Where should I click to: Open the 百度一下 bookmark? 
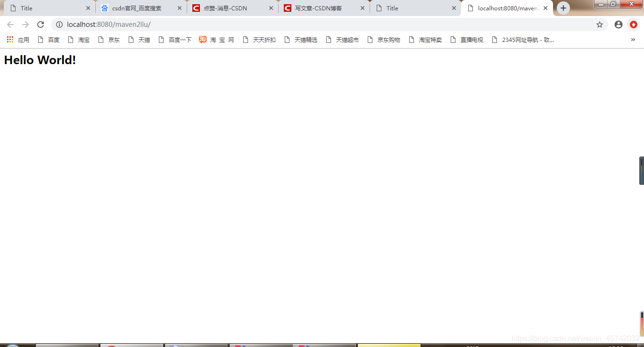175,40
